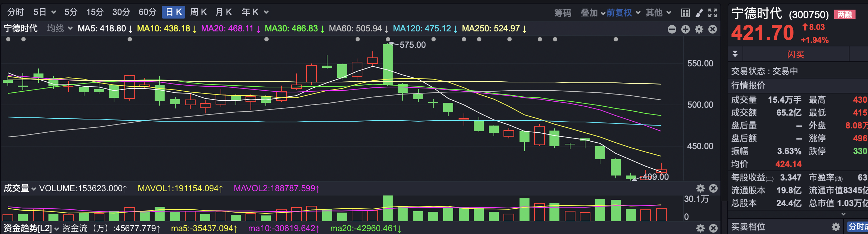The image size is (868, 234).
Task: Select the drawing brush tool
Action: click(699, 13)
